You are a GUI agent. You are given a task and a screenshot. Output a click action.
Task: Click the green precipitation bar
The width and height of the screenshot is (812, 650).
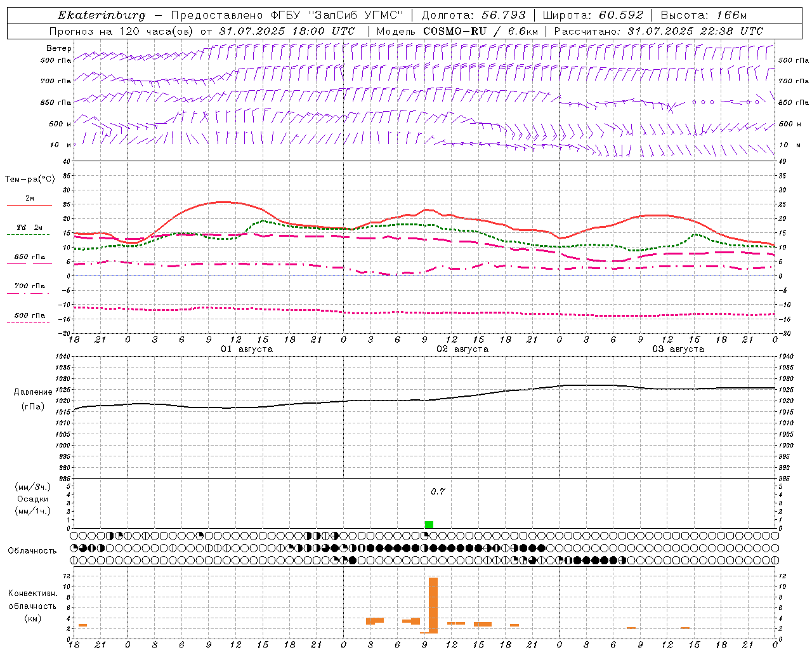pyautogui.click(x=429, y=524)
